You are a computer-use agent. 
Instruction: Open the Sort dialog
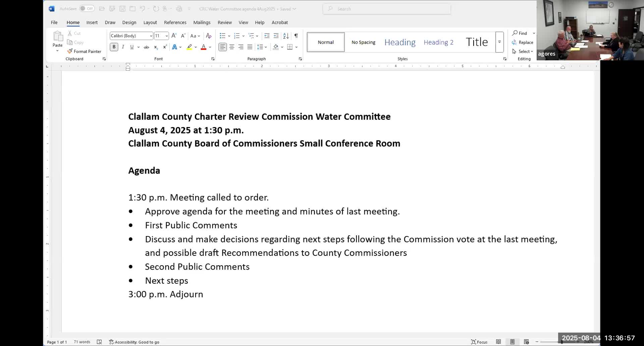(285, 36)
